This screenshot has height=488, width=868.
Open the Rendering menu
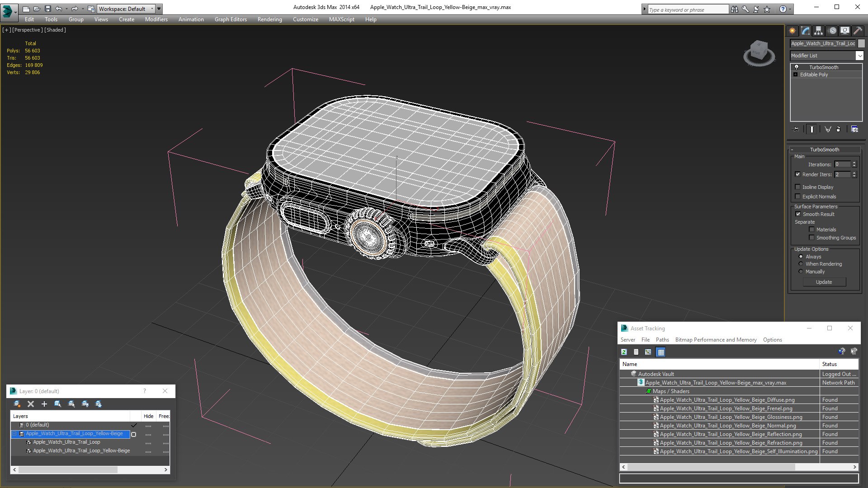point(269,19)
